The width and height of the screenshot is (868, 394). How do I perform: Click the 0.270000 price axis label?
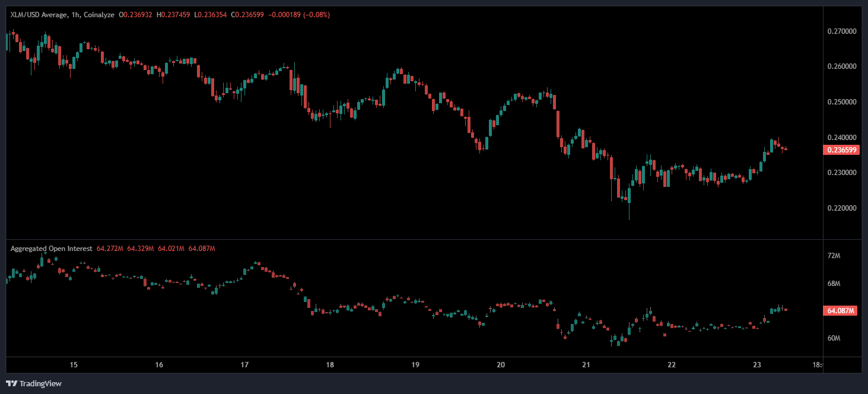[841, 31]
